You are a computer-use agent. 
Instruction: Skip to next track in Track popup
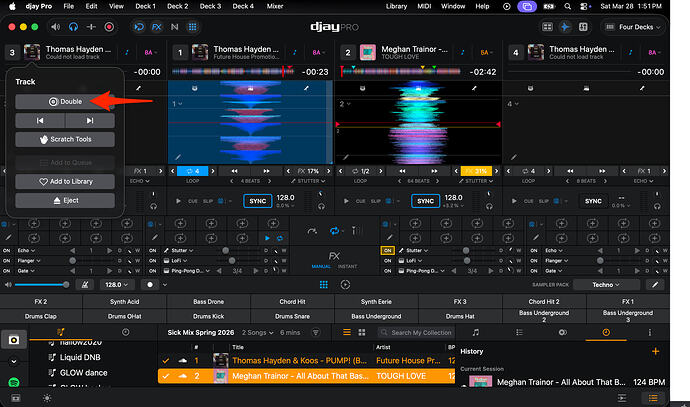(90, 121)
